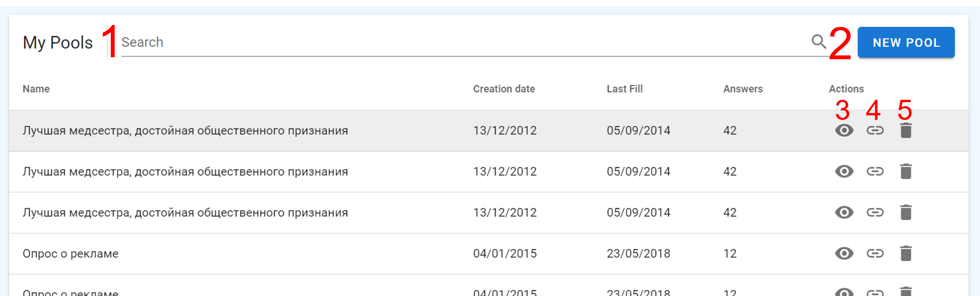Click the trash icon in the second row
980x296 pixels.
(x=906, y=172)
